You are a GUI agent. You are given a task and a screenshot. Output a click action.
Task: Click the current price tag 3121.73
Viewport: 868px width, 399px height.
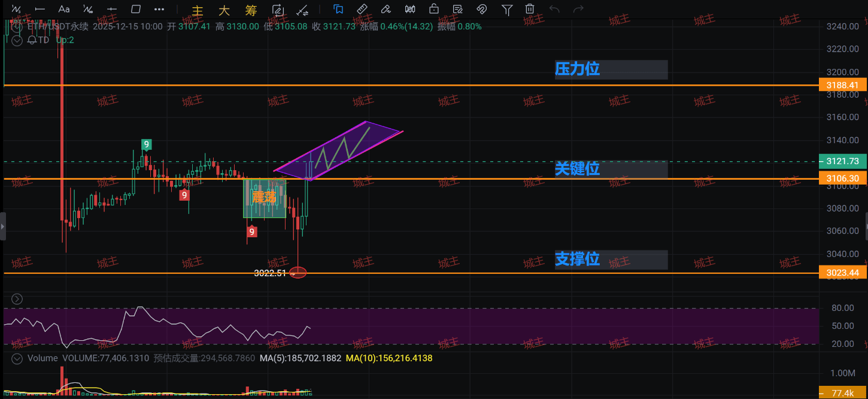point(842,161)
